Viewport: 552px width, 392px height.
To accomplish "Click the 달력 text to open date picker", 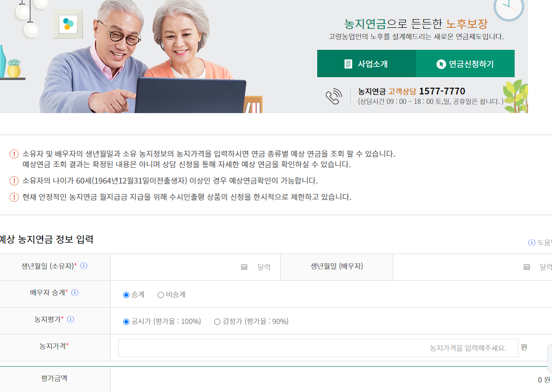I will pyautogui.click(x=264, y=267).
